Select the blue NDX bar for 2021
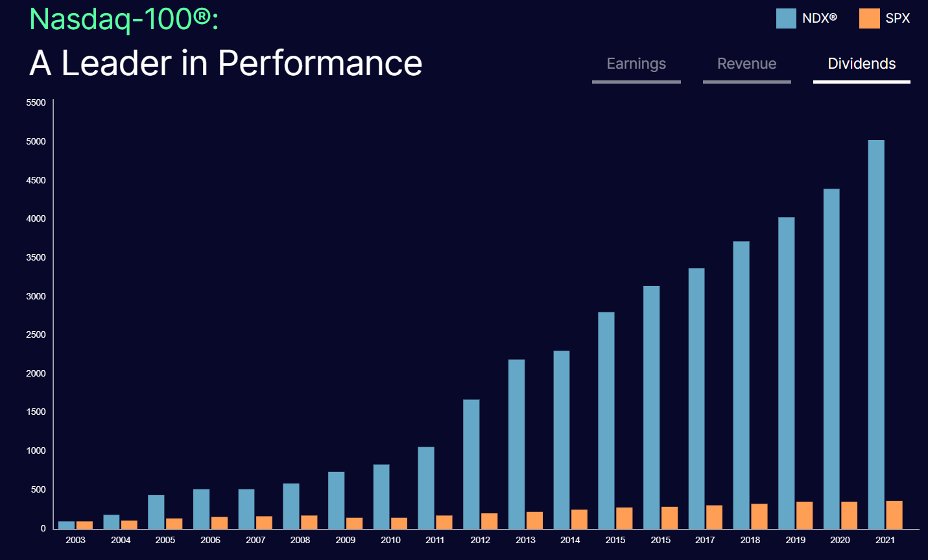 (876, 334)
